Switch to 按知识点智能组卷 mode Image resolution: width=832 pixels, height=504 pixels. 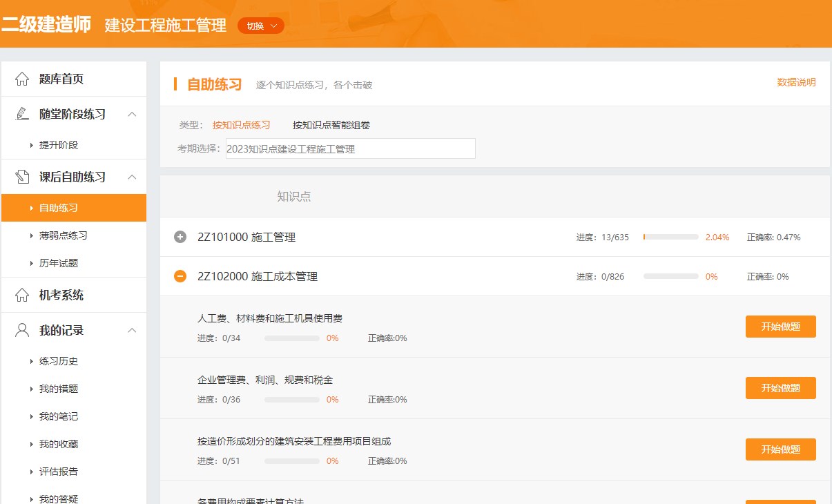[x=332, y=126]
